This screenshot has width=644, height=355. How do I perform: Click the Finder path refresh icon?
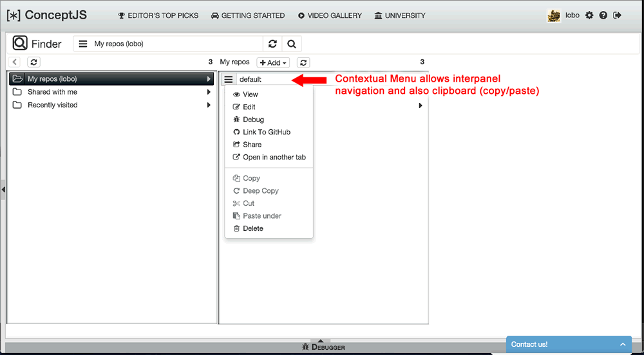coord(272,44)
